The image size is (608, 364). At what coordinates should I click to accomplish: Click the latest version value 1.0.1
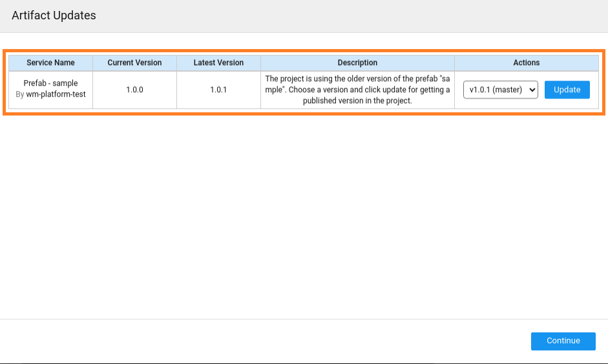(x=218, y=90)
